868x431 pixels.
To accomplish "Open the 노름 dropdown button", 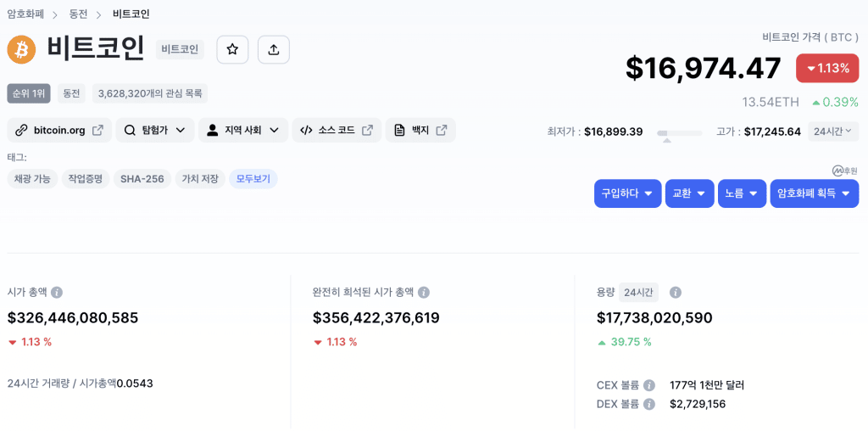I will coord(742,193).
